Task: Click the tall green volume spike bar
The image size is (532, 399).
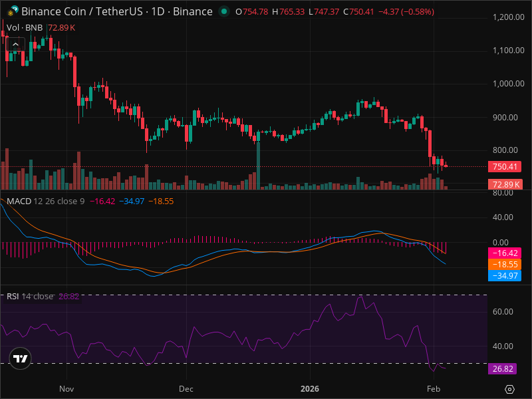Action: (x=258, y=166)
